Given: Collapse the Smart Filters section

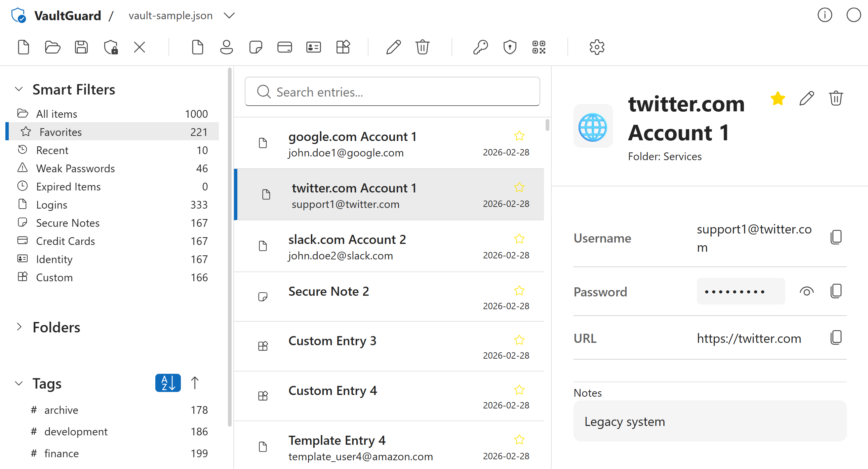Looking at the screenshot, I should click(x=19, y=89).
